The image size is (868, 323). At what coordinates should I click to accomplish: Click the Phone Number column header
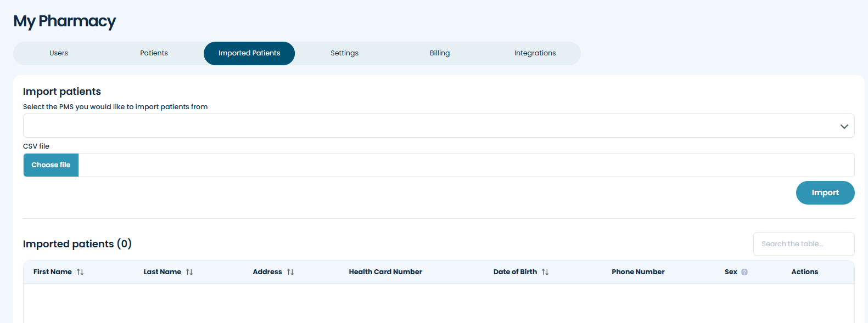click(638, 272)
